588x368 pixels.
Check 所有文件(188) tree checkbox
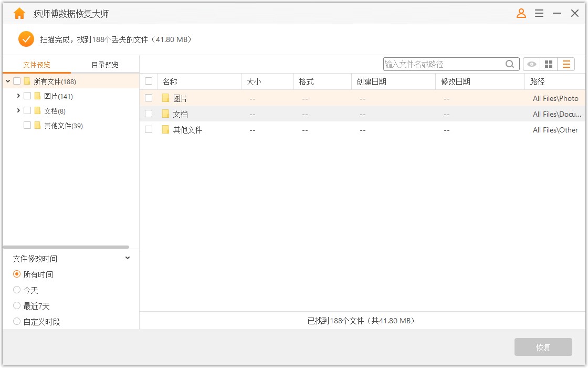(x=17, y=81)
